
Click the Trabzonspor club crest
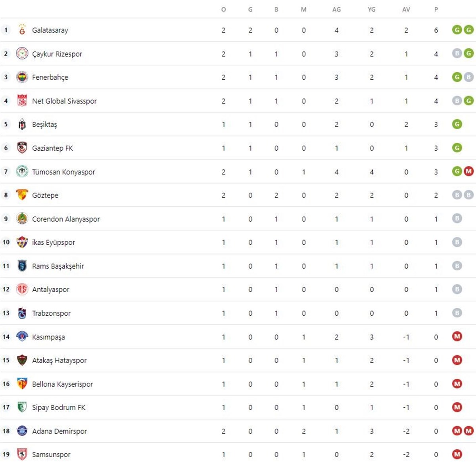22,313
